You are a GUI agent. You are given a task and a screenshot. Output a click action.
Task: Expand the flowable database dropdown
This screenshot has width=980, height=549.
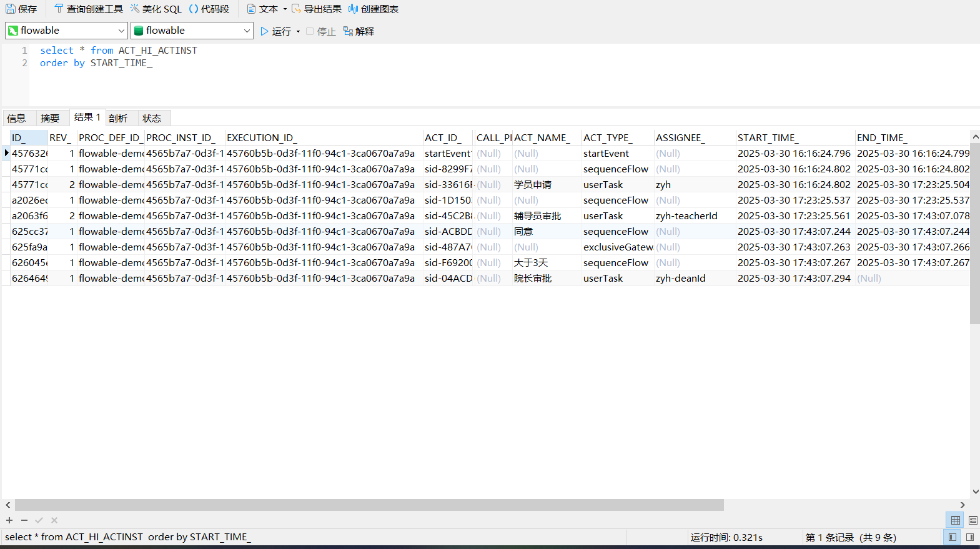pyautogui.click(x=247, y=31)
